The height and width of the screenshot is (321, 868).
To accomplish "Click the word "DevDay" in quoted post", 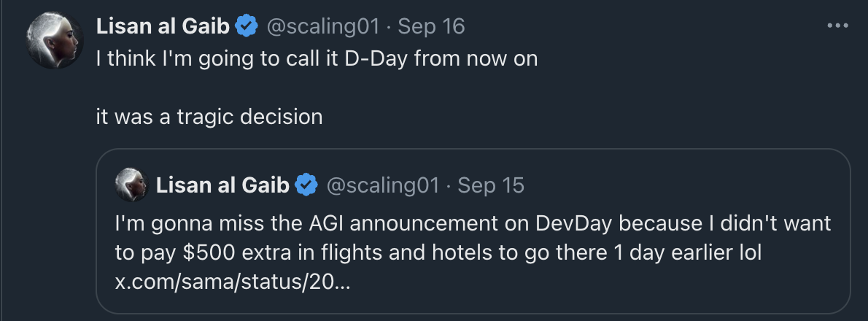I will pos(573,223).
